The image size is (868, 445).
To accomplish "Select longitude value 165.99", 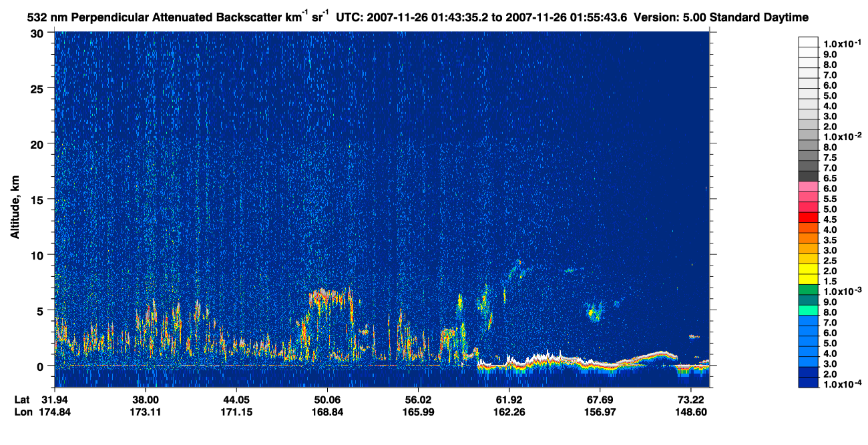I will (x=417, y=412).
